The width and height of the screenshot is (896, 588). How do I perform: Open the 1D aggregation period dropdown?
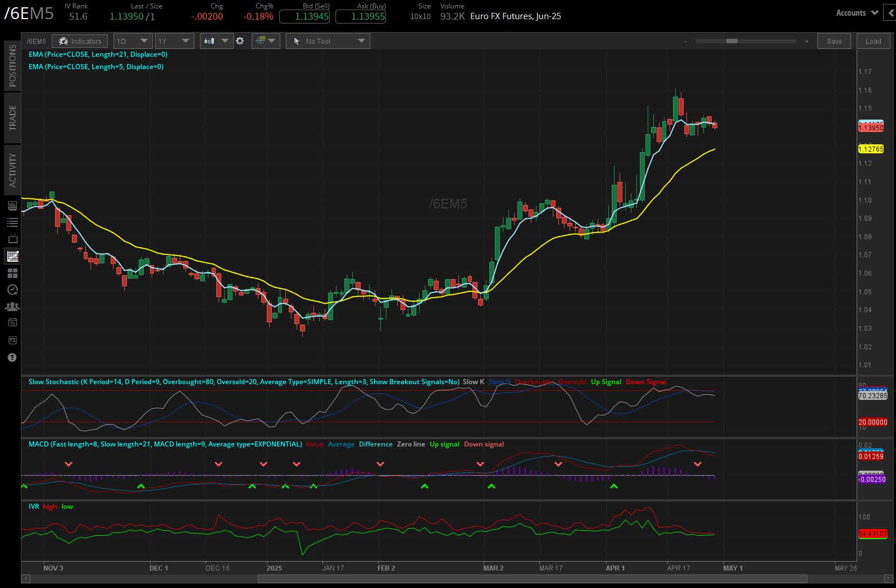pyautogui.click(x=133, y=41)
